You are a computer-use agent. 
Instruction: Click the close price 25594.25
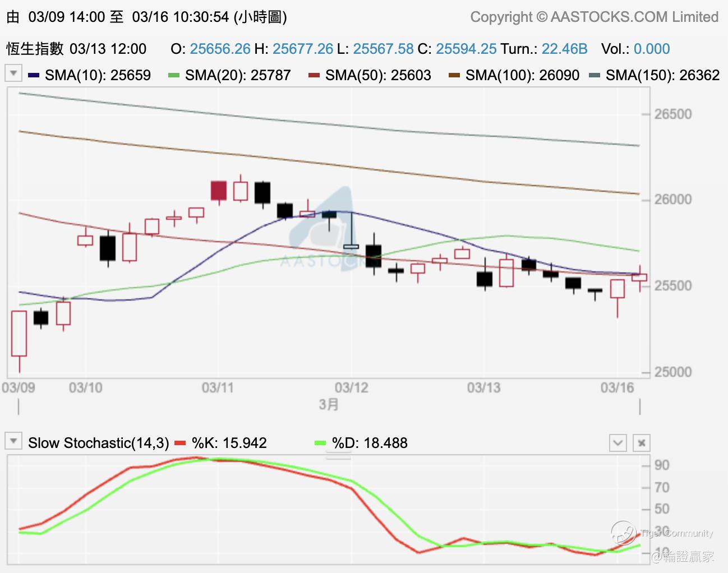click(x=466, y=49)
